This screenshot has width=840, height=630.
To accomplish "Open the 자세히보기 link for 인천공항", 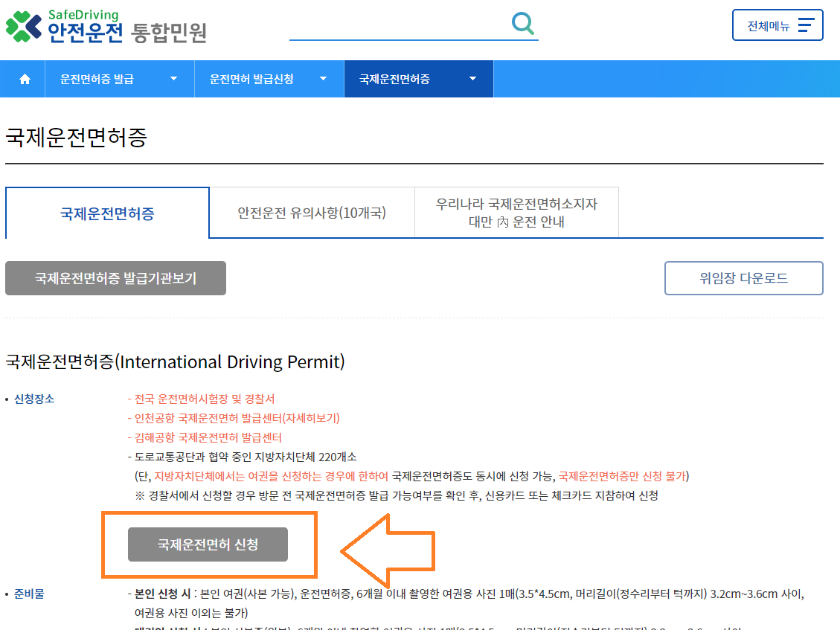I will click(x=312, y=419).
